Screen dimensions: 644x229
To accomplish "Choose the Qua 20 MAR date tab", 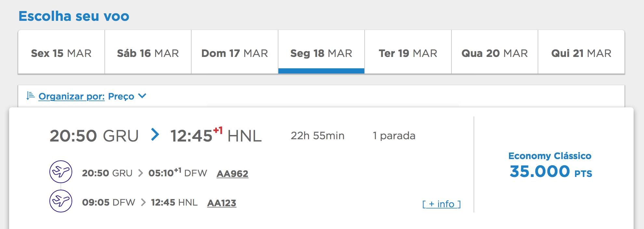I will [495, 52].
